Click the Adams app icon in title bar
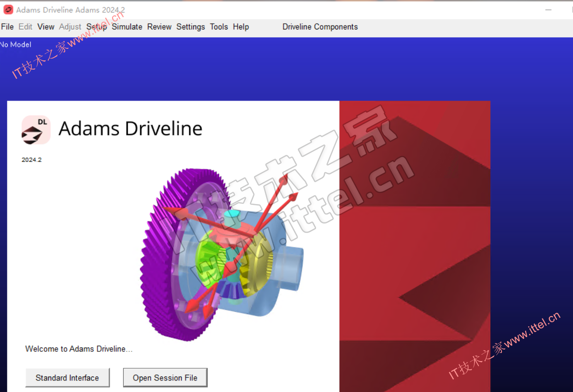The image size is (573, 392). 8,10
